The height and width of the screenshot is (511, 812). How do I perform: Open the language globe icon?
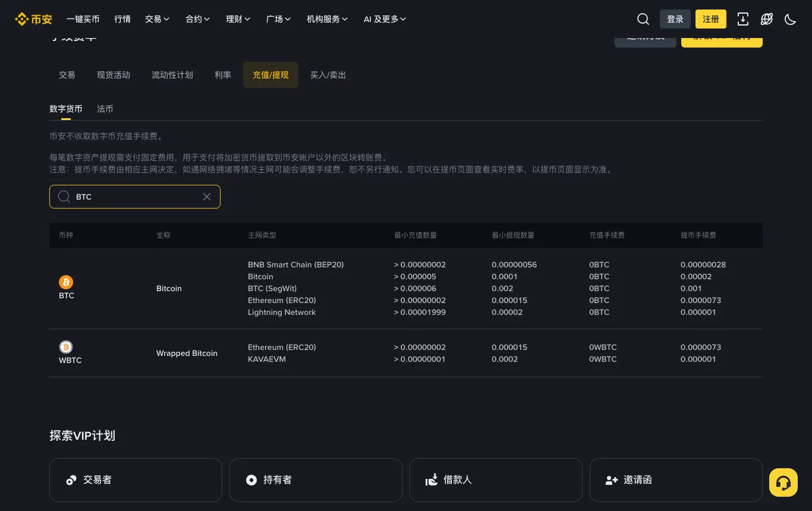(x=767, y=19)
